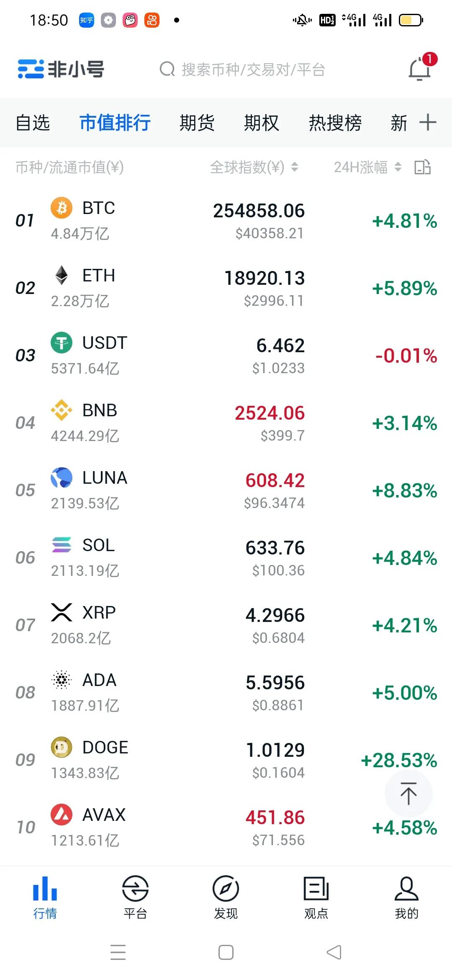Viewport: 452px width, 980px height.
Task: Add a tab with the plus icon
Action: [428, 122]
